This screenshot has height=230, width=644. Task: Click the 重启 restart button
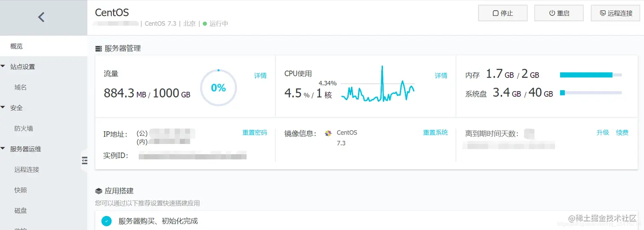[x=559, y=13]
